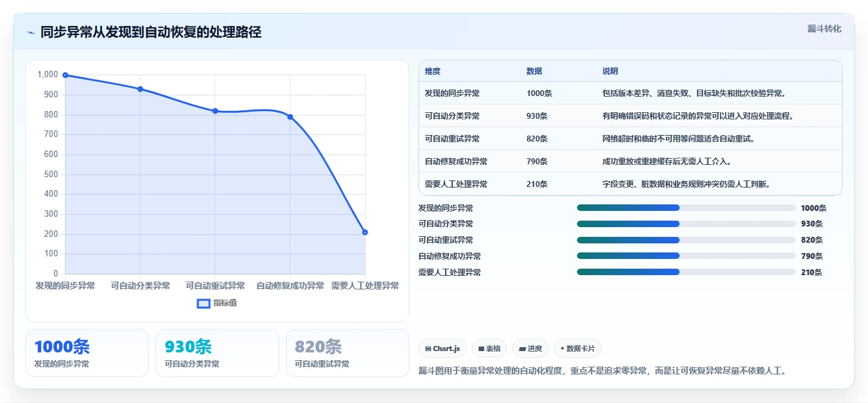Click the 进度 chip
Image resolution: width=868 pixels, height=403 pixels.
[x=530, y=348]
